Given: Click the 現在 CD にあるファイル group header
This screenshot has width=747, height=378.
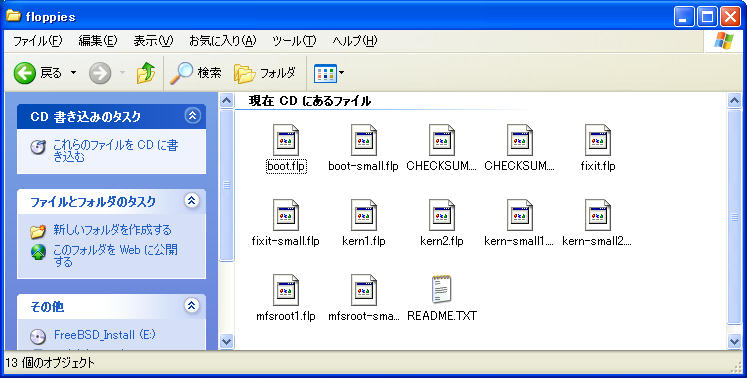Looking at the screenshot, I should point(310,101).
